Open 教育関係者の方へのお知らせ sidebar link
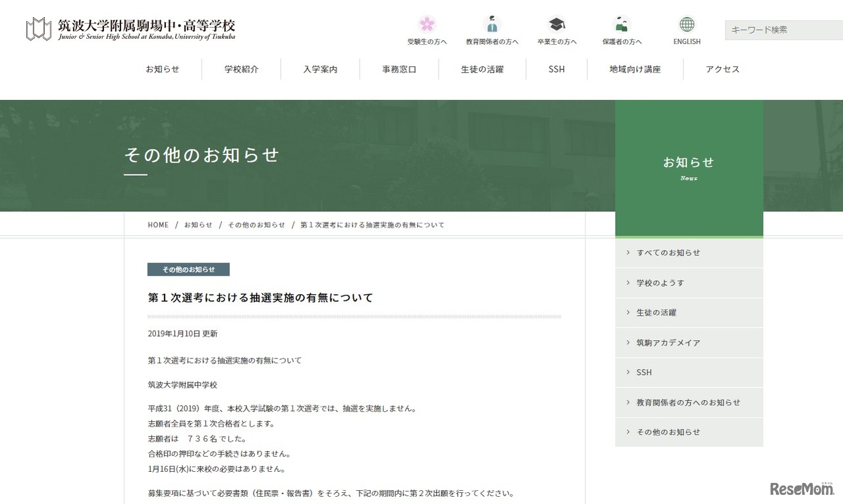Viewport: 843px width, 504px height. 689,403
